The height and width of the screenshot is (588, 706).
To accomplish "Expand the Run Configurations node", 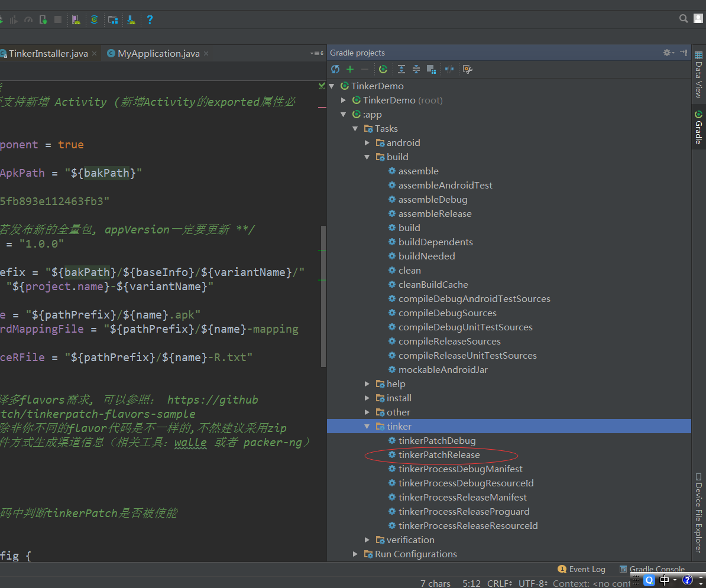I will [355, 554].
